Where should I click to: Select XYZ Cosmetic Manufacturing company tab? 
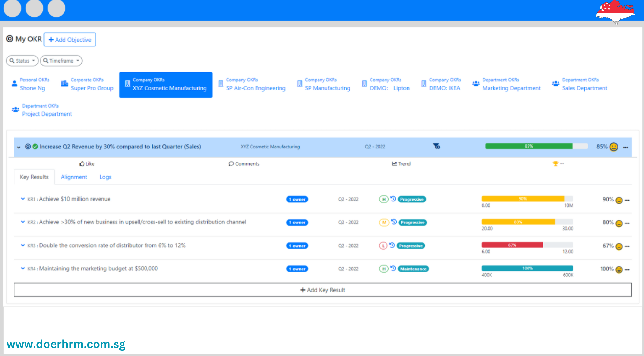point(166,85)
